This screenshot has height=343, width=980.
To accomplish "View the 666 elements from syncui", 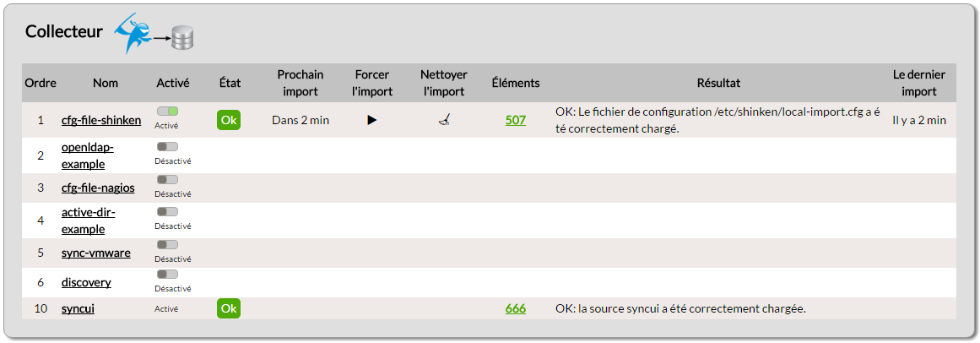I will point(516,308).
